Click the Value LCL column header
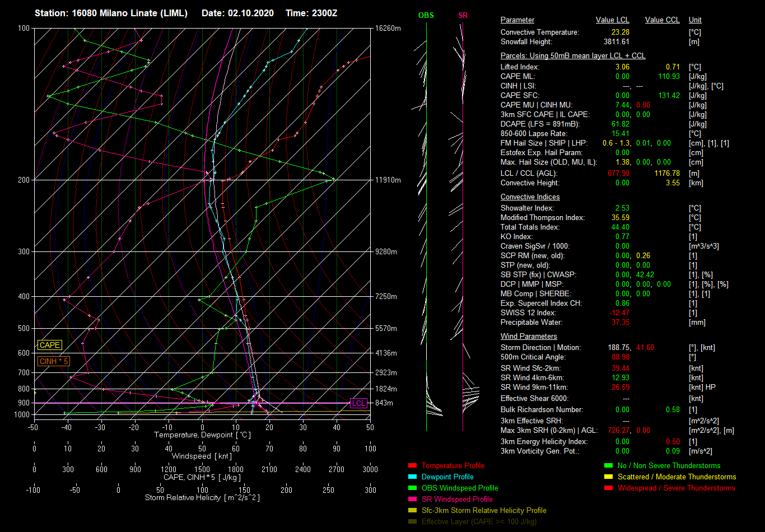This screenshot has width=765, height=532. [x=612, y=20]
